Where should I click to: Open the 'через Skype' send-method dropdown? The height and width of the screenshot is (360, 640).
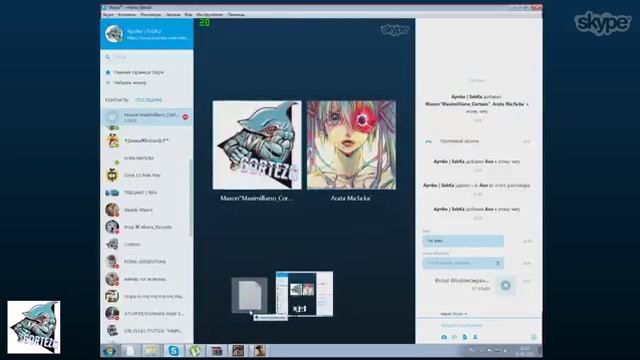[453, 314]
